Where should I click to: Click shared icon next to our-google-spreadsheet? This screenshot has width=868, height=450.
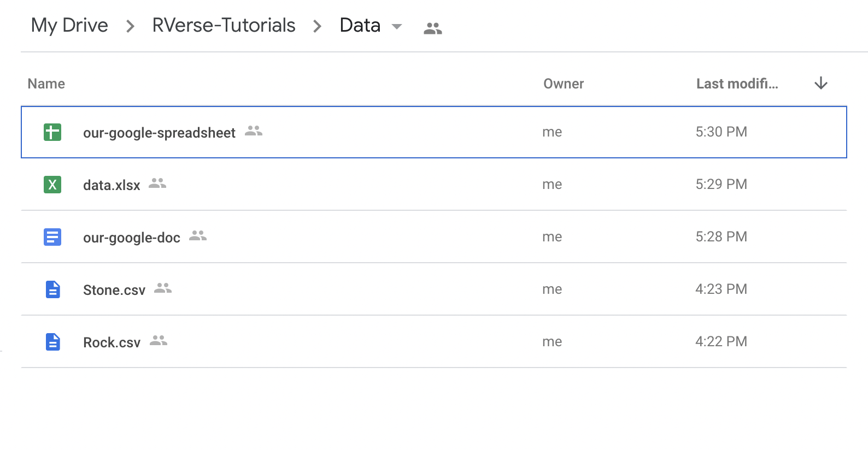click(x=254, y=131)
